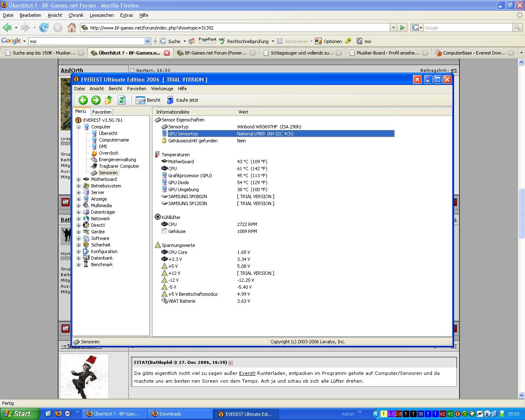
Task: Click the Kaufe jetzt toolbar button
Action: pos(183,100)
